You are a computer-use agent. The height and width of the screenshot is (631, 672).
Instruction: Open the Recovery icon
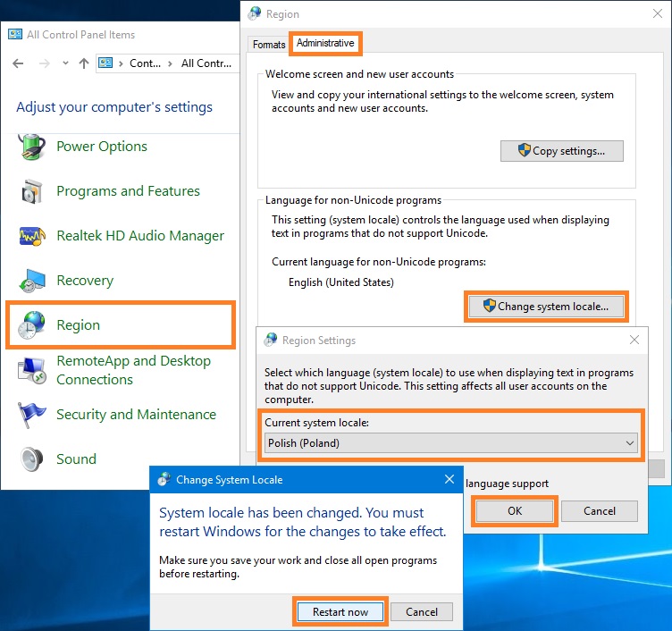pos(31,281)
